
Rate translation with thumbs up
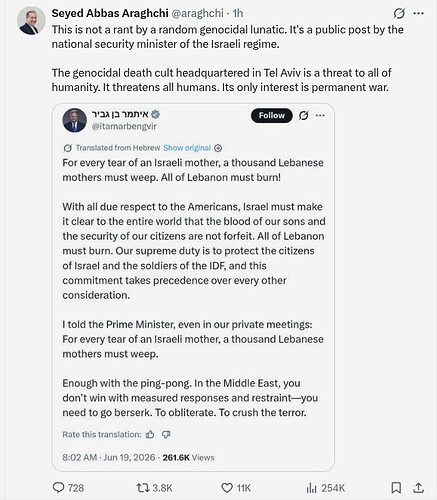point(150,434)
